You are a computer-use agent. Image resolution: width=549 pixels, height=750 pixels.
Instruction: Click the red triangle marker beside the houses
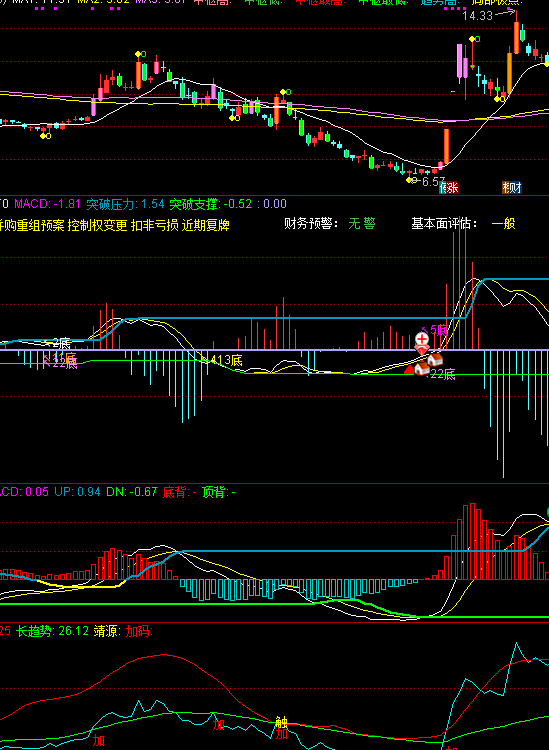[x=409, y=369]
